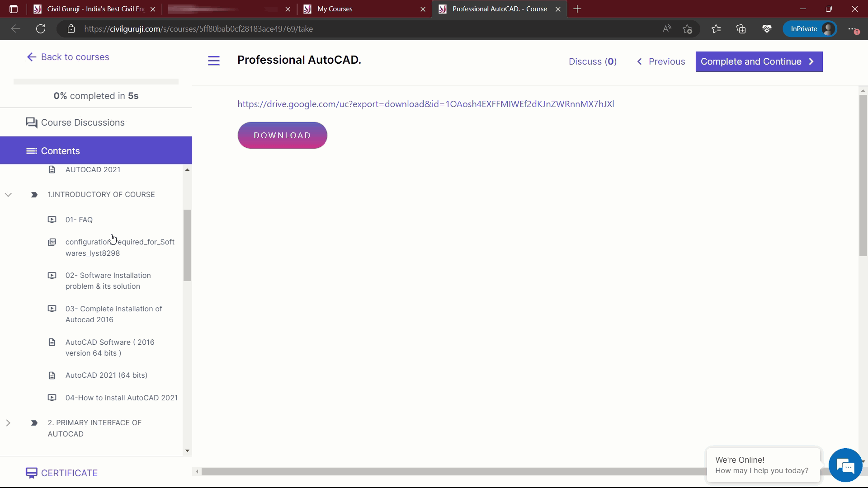Open the tab actions menu icon

tap(14, 9)
